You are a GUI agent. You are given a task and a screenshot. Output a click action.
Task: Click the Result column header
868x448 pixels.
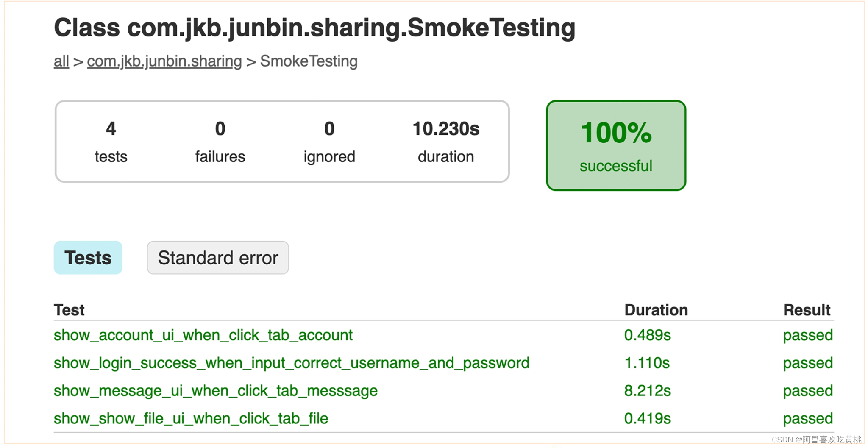pyautogui.click(x=807, y=310)
